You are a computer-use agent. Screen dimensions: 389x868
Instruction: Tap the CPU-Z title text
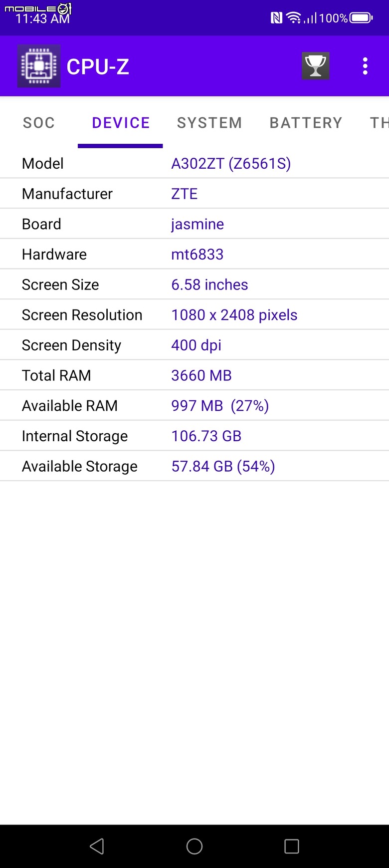(98, 66)
